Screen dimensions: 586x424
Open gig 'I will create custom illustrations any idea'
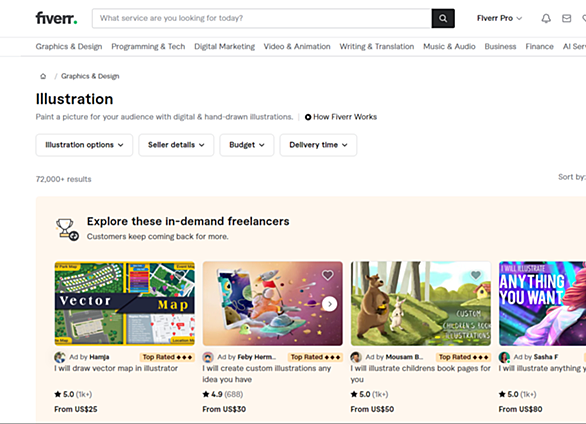pos(267,374)
